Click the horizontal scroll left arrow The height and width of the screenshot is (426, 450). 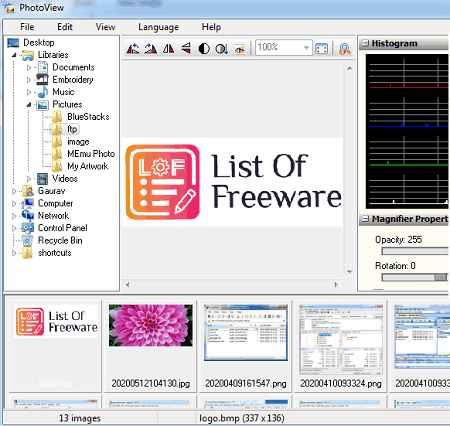[x=127, y=285]
